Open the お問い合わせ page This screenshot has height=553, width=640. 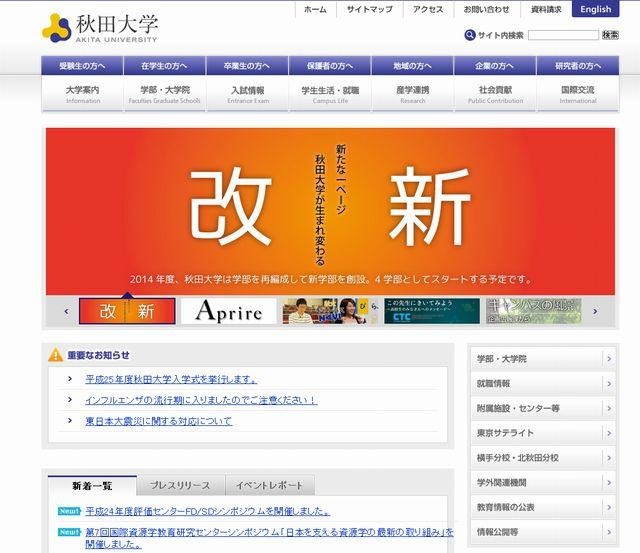(487, 9)
